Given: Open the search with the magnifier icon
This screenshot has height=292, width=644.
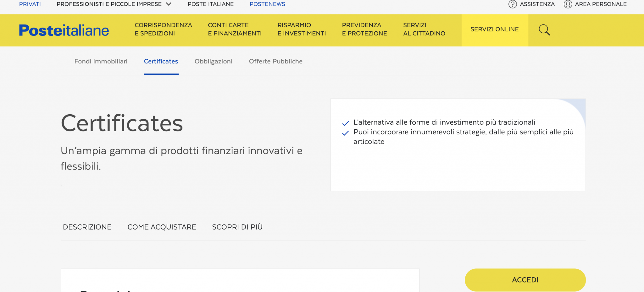Looking at the screenshot, I should pos(545,30).
